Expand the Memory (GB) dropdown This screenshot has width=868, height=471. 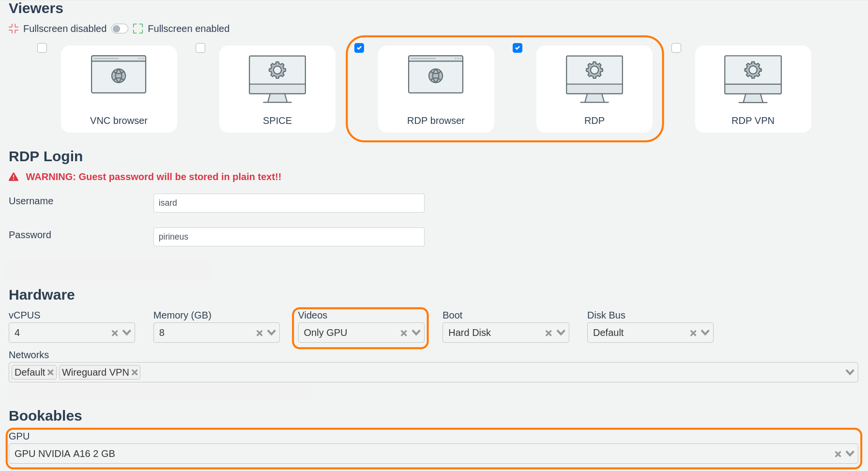point(272,333)
